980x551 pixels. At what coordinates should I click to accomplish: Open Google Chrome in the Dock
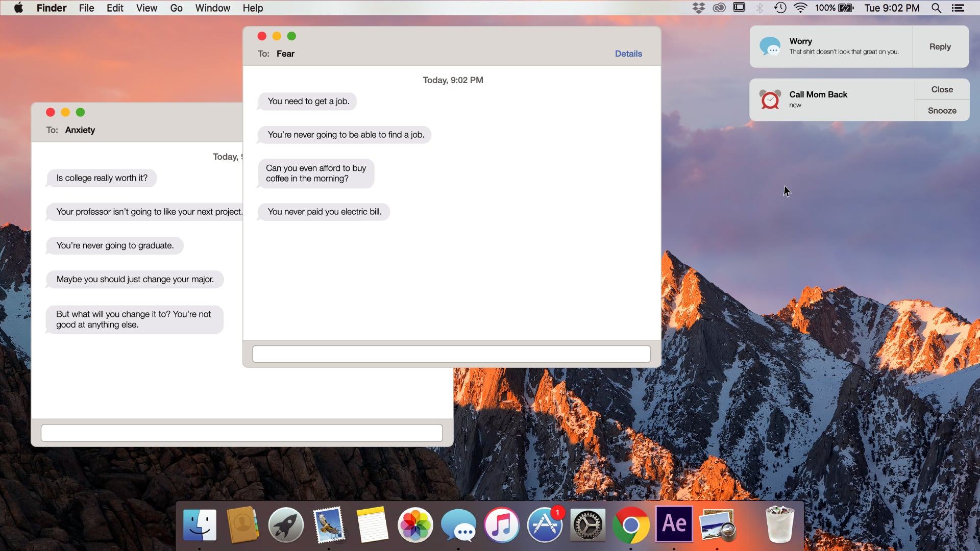coord(631,525)
